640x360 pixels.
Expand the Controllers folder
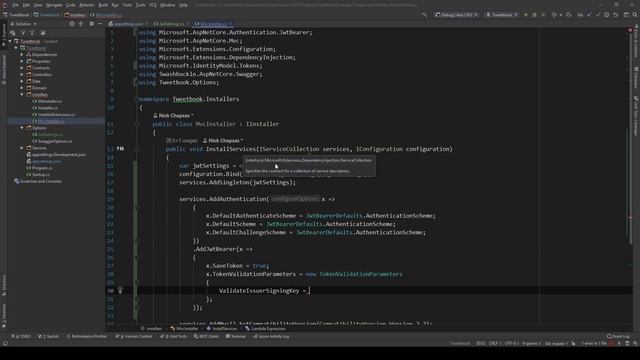coord(22,75)
